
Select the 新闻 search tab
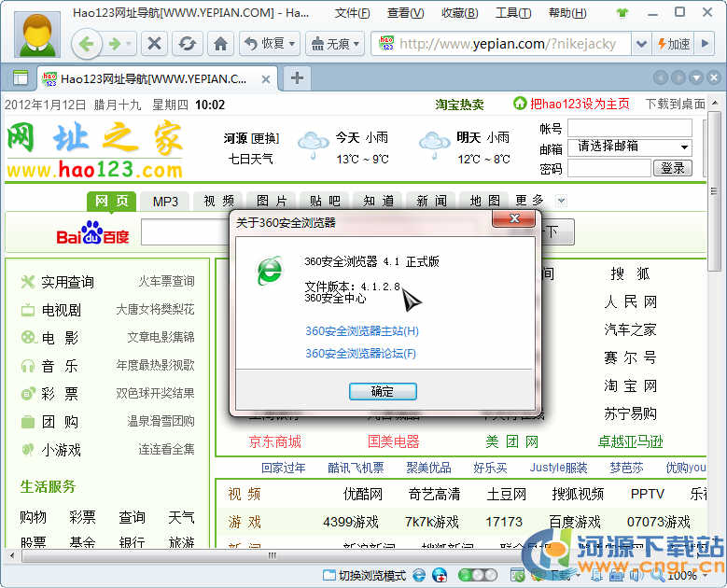pos(432,202)
